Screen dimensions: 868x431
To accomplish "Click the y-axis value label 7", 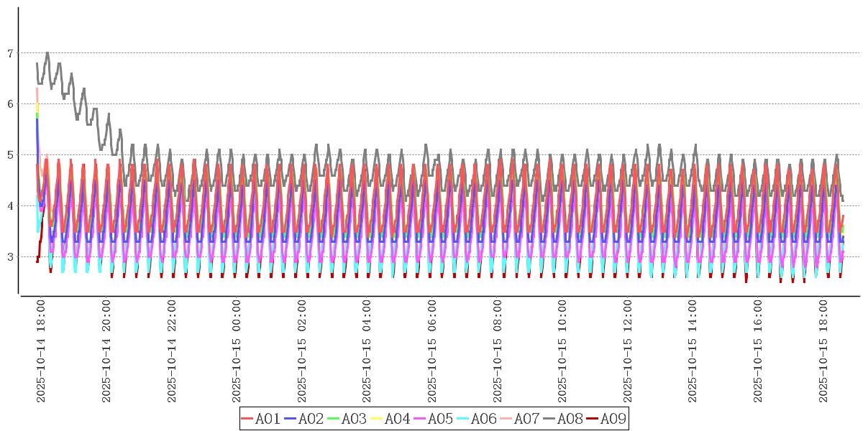I will pos(10,53).
